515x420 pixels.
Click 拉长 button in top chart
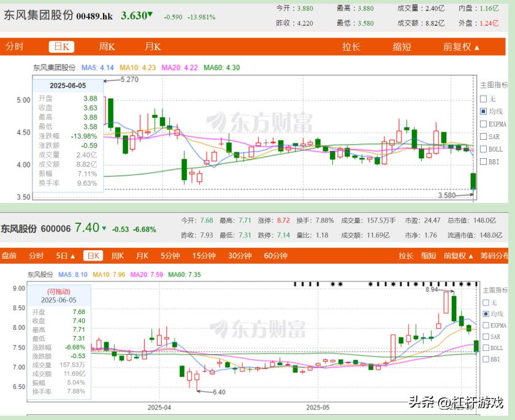point(351,47)
